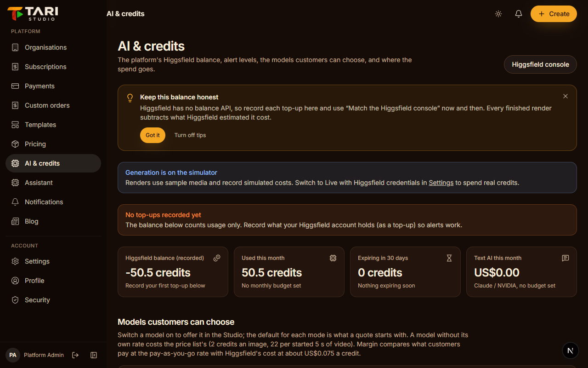
Task: Click the 'US$0.00' Text AI value
Action: click(x=497, y=273)
